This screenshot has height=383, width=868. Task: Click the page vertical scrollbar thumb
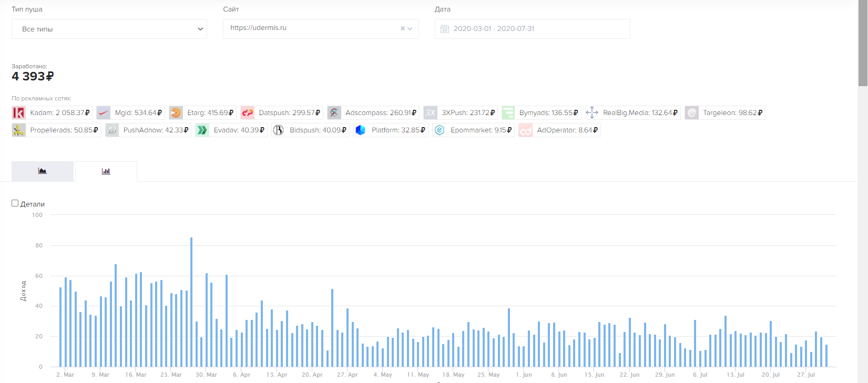point(863,43)
